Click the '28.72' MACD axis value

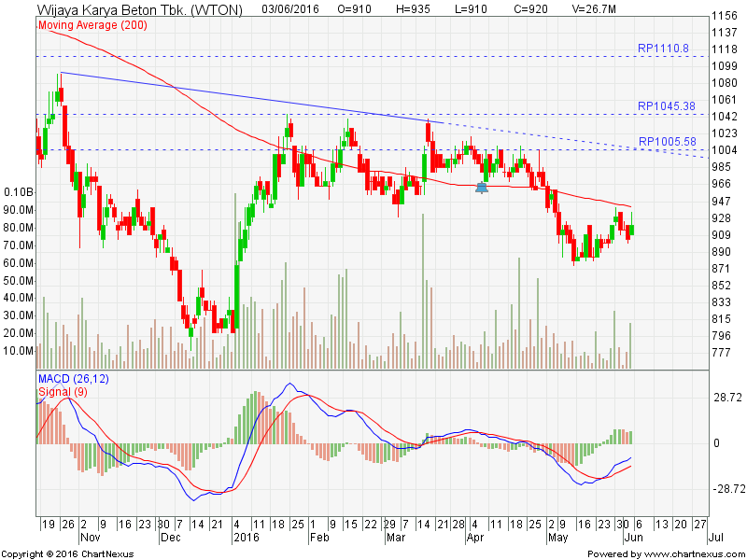727,398
